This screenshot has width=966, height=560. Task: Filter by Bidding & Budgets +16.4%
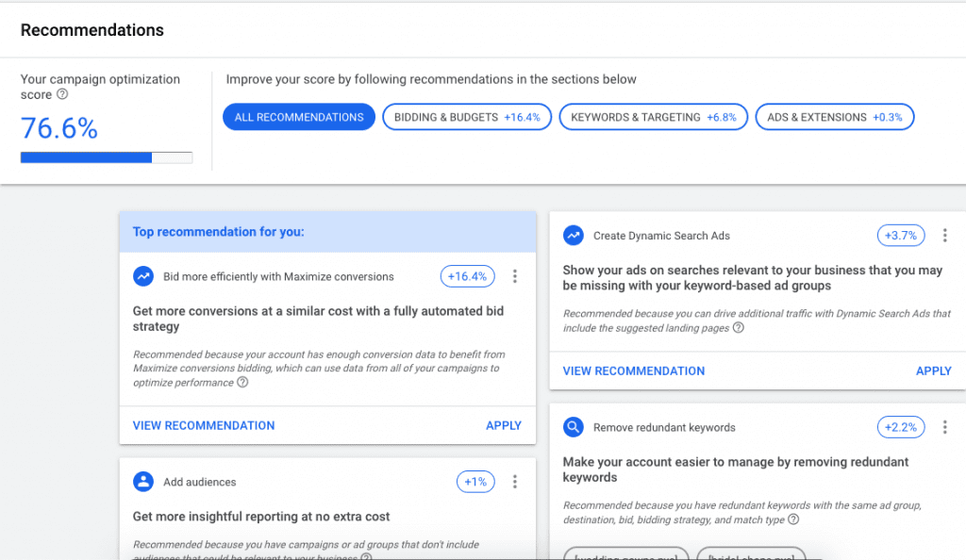pyautogui.click(x=467, y=117)
